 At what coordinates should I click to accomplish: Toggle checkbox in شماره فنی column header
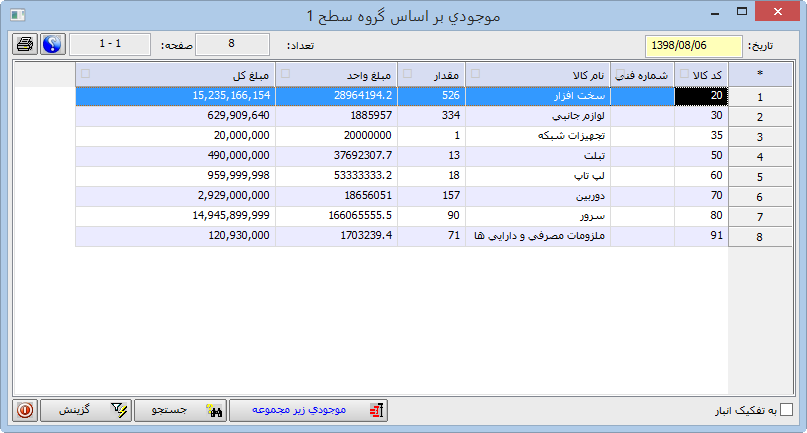(x=620, y=74)
